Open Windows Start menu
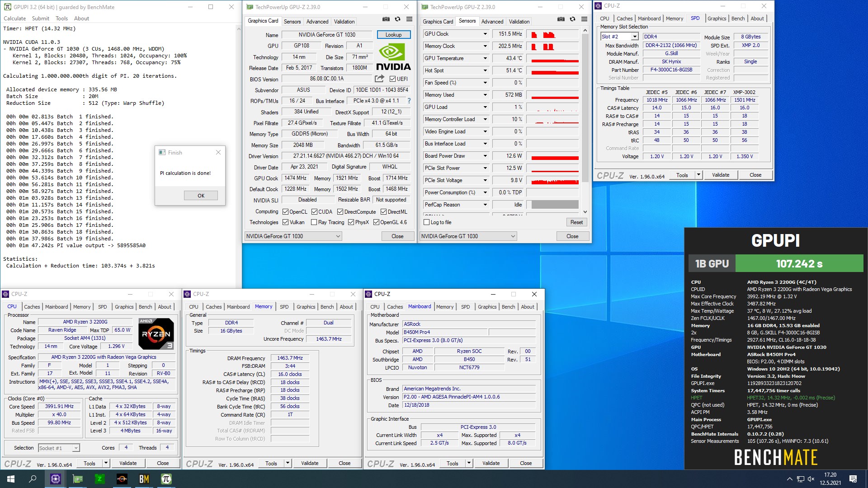The height and width of the screenshot is (488, 868). click(11, 479)
